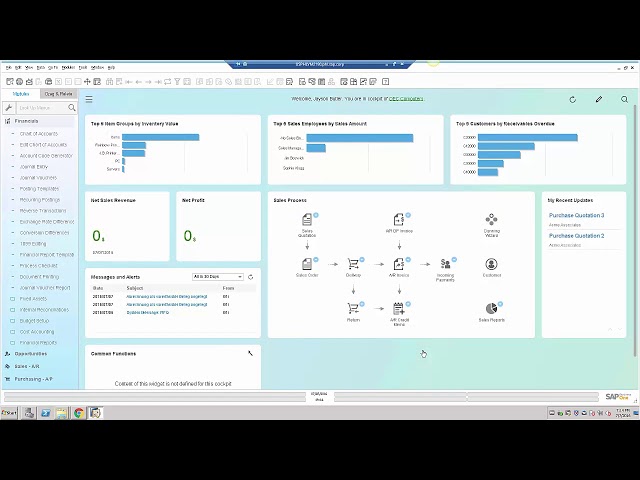
Task: Open Purchase Quotation 3 recent update
Action: click(x=576, y=215)
